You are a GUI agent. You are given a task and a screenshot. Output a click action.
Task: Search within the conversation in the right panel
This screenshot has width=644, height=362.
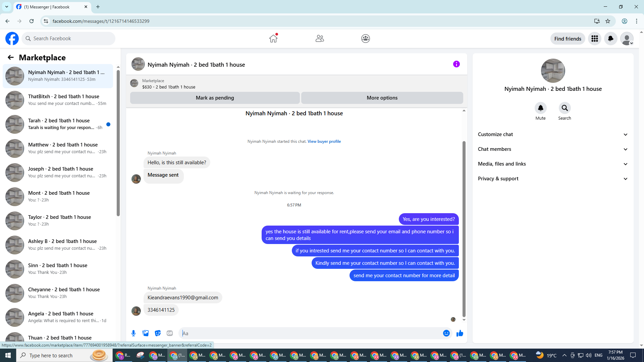coord(565,108)
